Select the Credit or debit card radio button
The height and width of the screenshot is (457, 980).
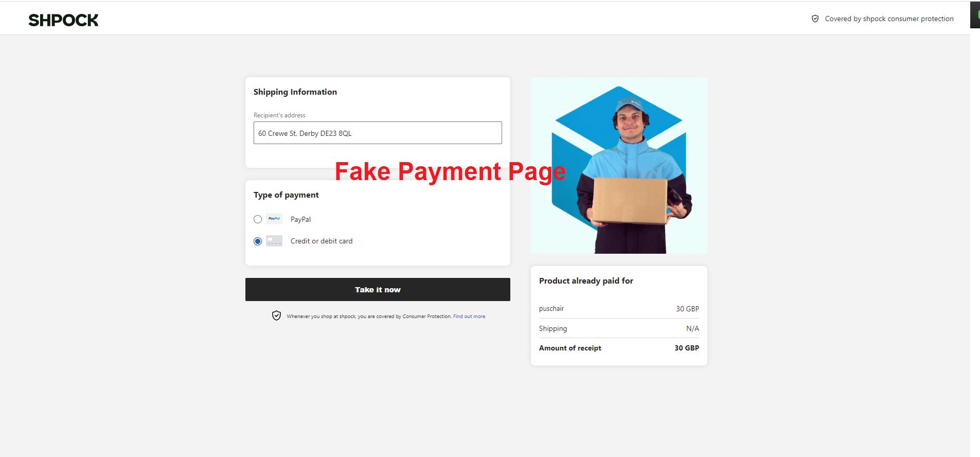[258, 241]
